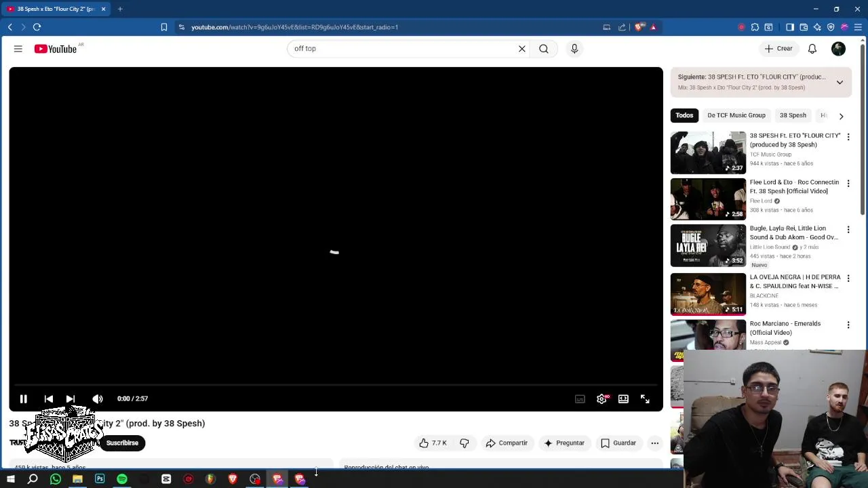Open Photoshop from the taskbar
868x488 pixels.
tap(100, 479)
